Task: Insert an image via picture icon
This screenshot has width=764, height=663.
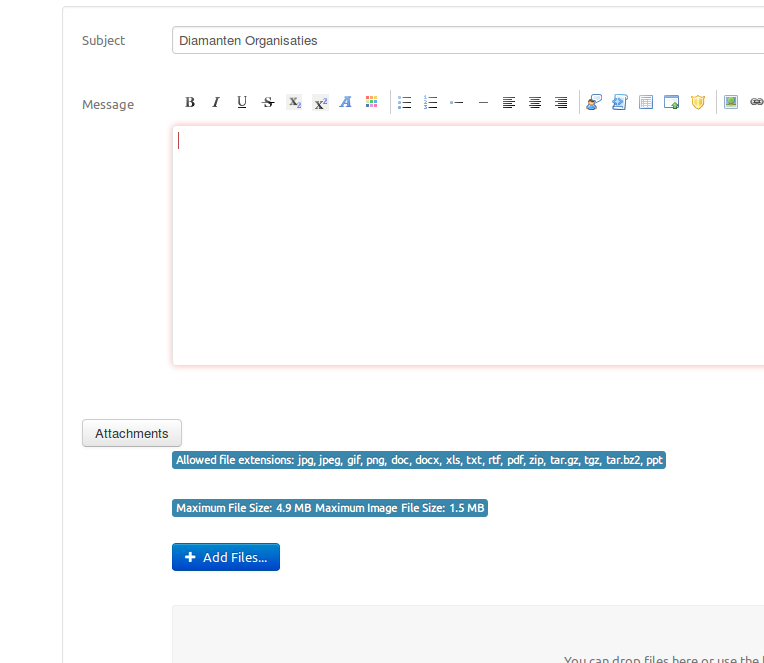Action: pyautogui.click(x=731, y=102)
